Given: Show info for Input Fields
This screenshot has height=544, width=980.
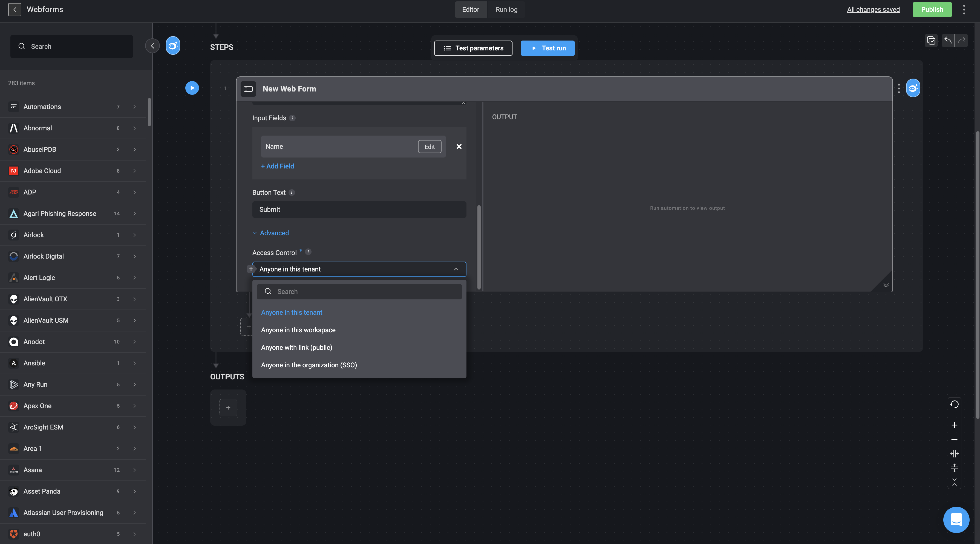Looking at the screenshot, I should tap(292, 118).
